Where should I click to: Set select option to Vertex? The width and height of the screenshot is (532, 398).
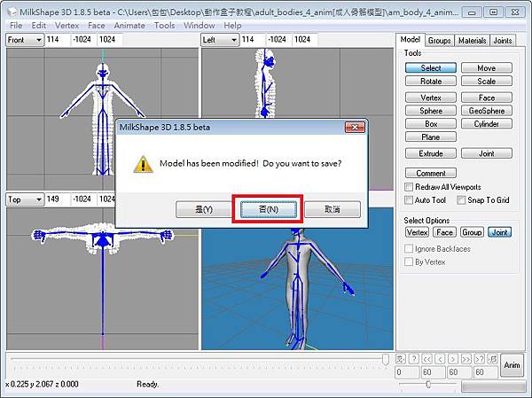[x=417, y=232]
